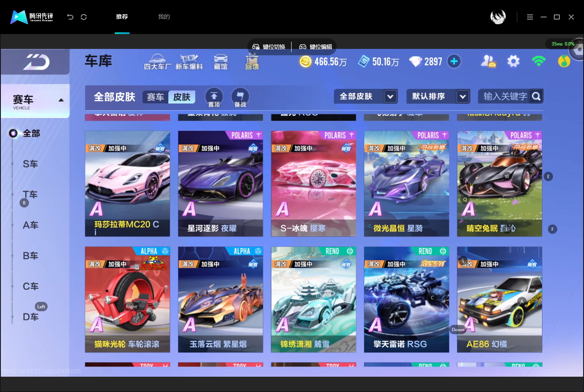Open game settings gear icon

[513, 62]
